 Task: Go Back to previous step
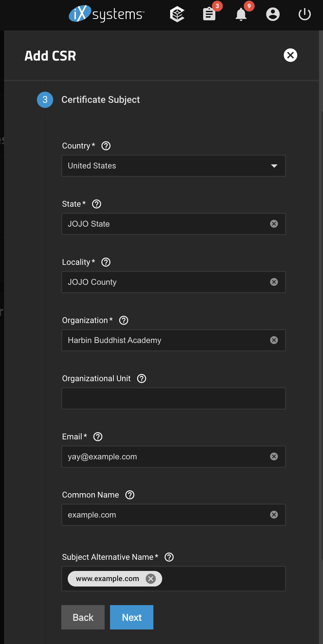pyautogui.click(x=83, y=617)
